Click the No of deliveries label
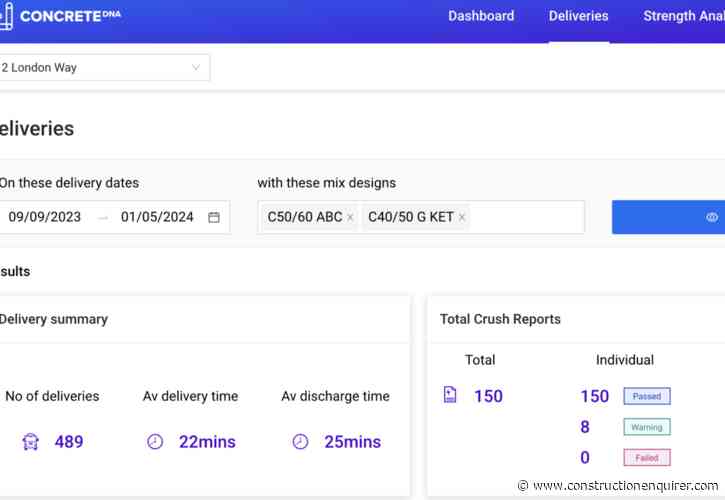The image size is (725, 500). pos(52,396)
